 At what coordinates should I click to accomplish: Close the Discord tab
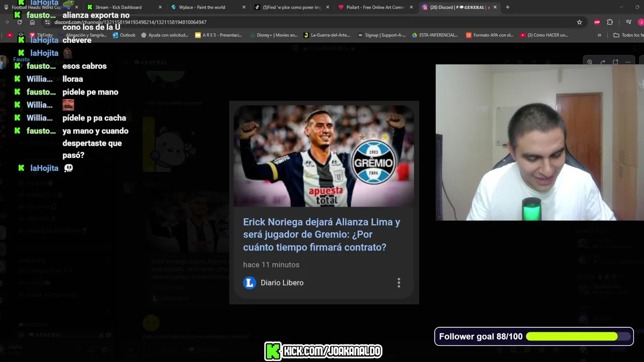point(495,7)
